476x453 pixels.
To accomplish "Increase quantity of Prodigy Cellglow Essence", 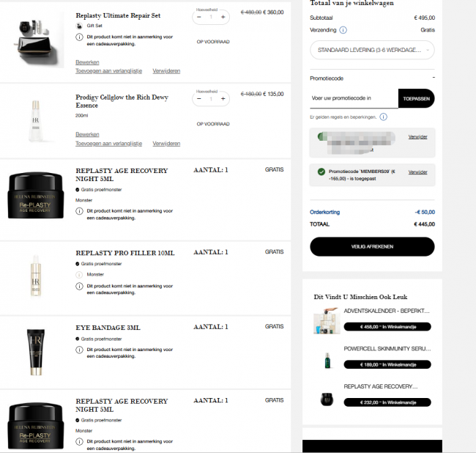I will (223, 99).
